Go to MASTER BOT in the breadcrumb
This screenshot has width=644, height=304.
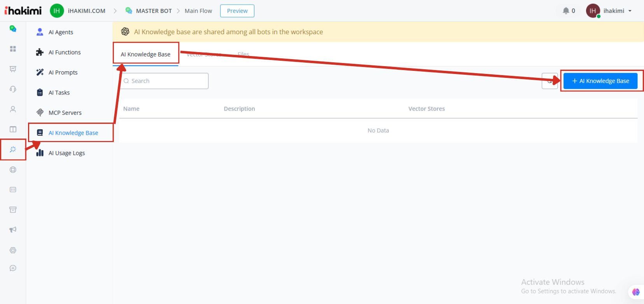click(154, 11)
